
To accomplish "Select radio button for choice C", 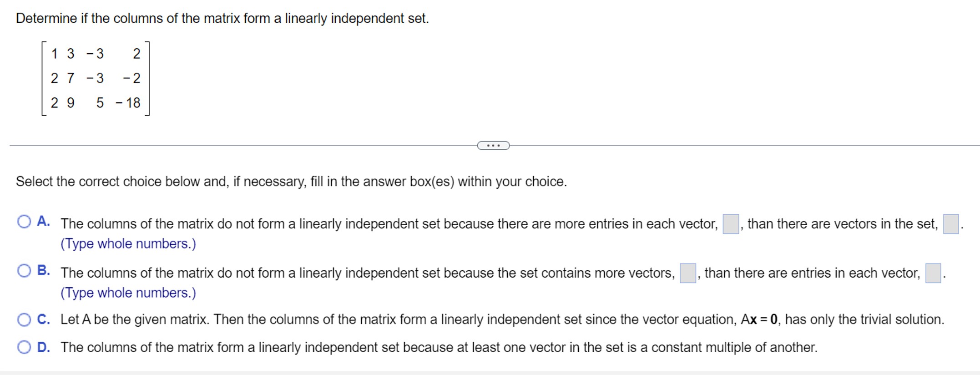I will coord(24,319).
